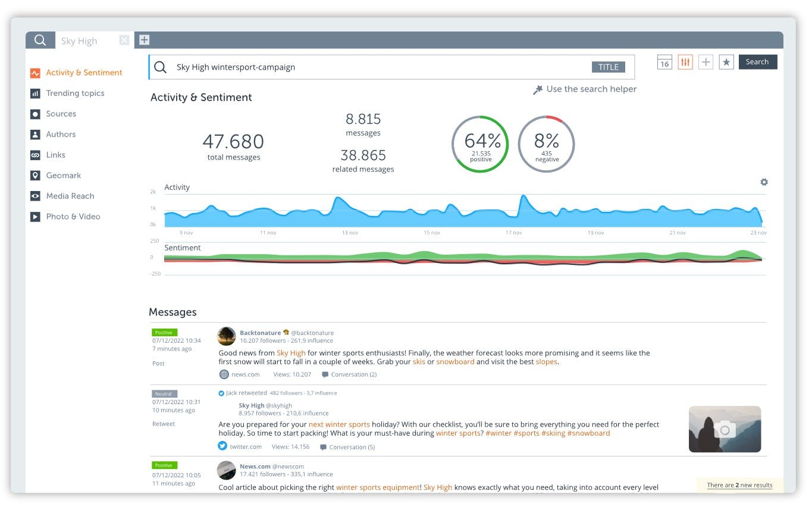Open the Backtonature profile avatar
The width and height of the screenshot is (812, 513).
pos(227,336)
